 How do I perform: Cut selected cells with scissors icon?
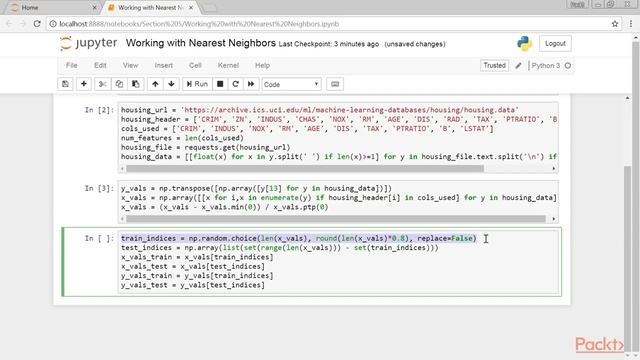[x=102, y=84]
